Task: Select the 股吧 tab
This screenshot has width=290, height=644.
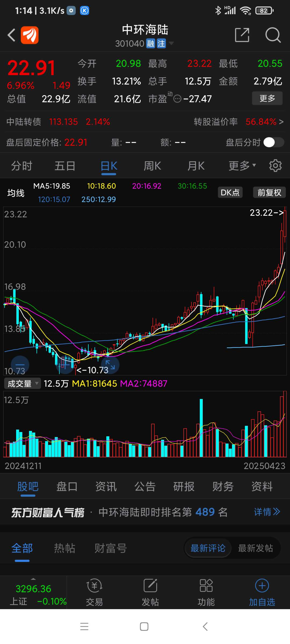Action: (x=28, y=486)
